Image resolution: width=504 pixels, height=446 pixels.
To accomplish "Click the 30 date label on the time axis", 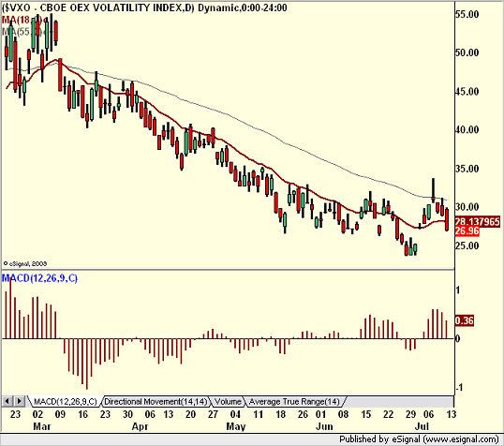I will click(x=127, y=414).
